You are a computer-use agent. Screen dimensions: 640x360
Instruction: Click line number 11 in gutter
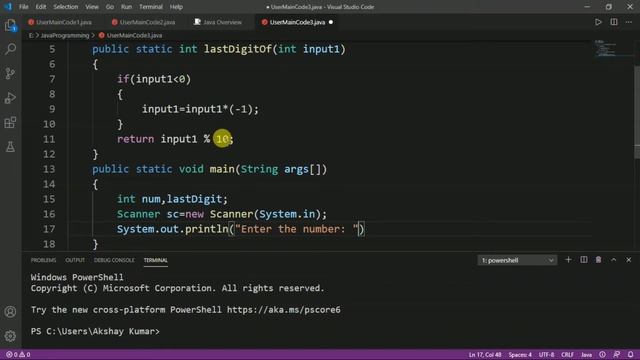pos(49,139)
